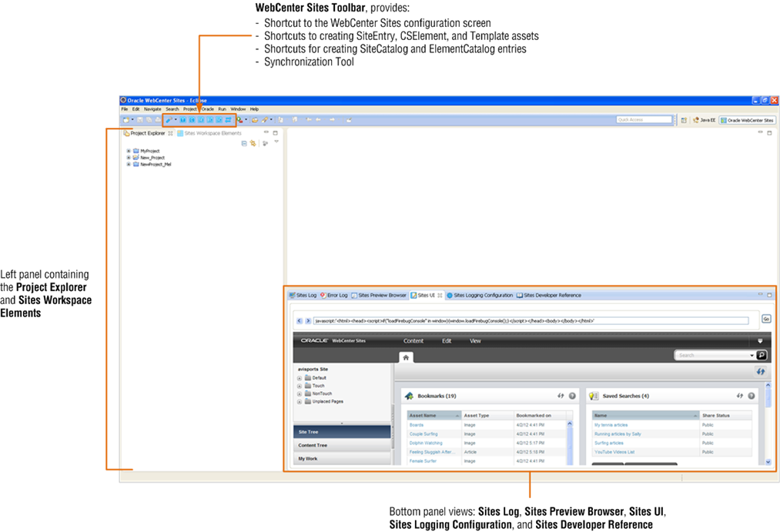This screenshot has height=532, width=780.
Task: Open the Edit menu in WebCenter Sites bar
Action: click(x=447, y=341)
